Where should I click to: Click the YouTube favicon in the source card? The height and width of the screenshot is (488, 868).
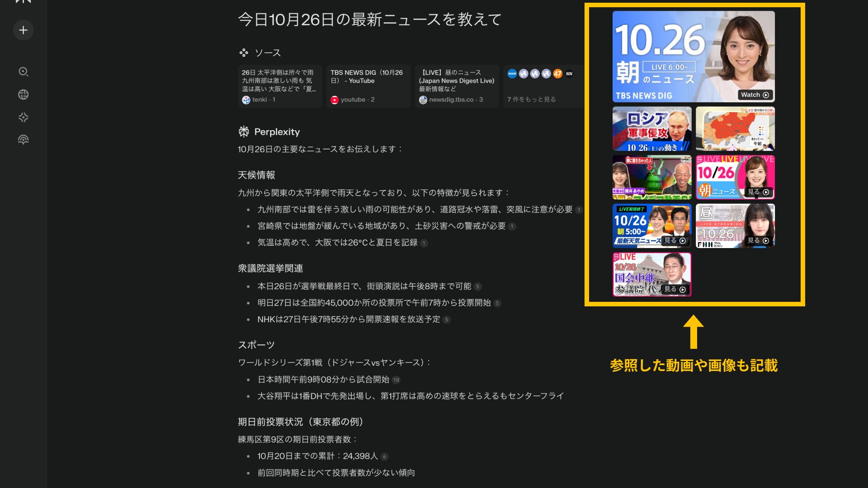(x=335, y=99)
